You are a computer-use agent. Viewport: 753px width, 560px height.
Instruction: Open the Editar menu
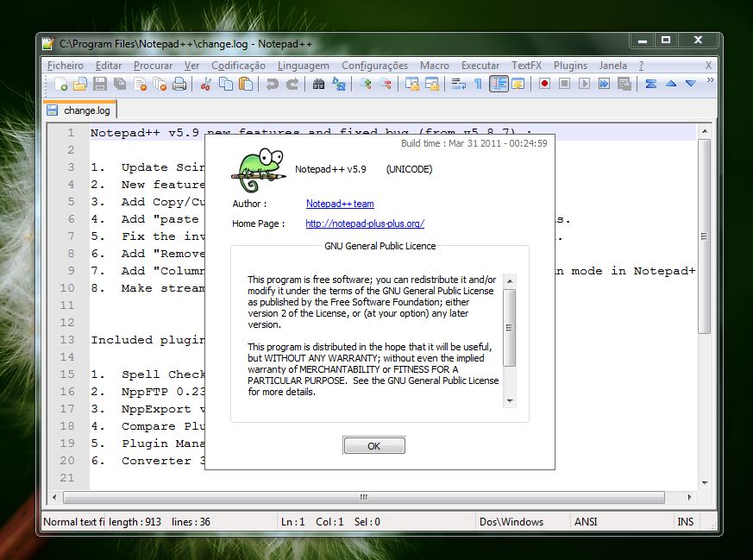pos(109,66)
